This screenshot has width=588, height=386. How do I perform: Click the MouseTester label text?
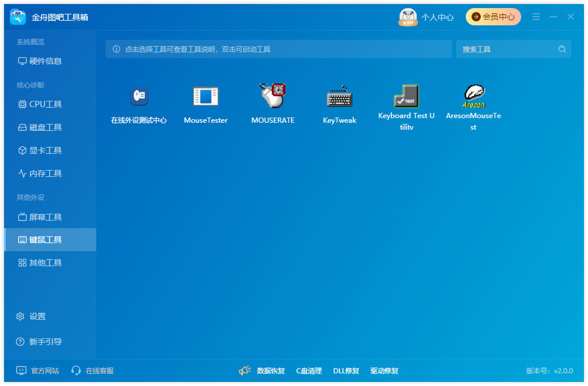[205, 120]
